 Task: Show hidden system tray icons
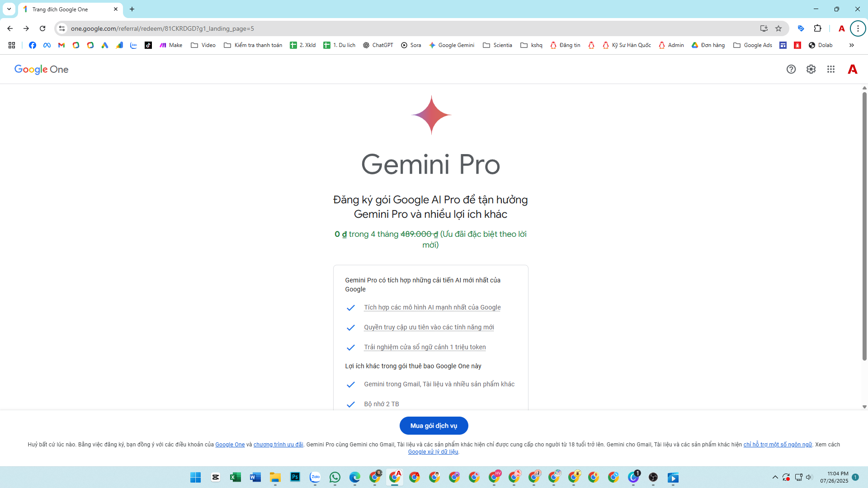pos(775,477)
